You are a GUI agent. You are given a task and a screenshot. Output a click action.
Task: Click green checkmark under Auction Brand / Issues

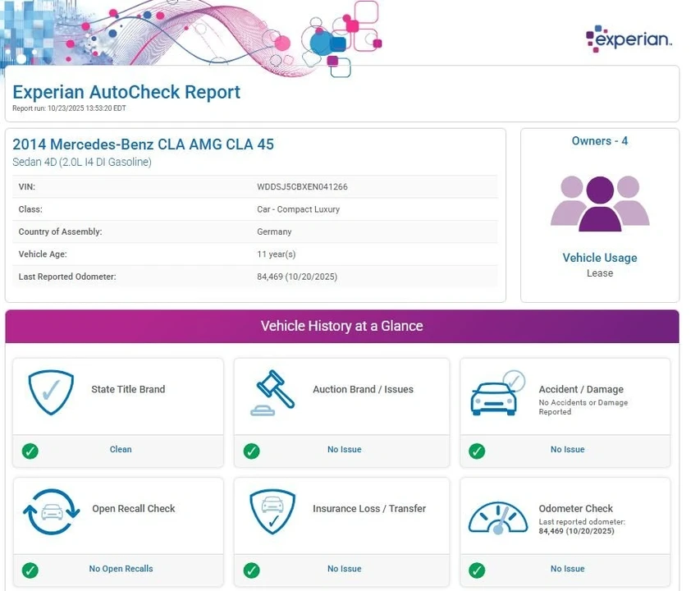[251, 451]
